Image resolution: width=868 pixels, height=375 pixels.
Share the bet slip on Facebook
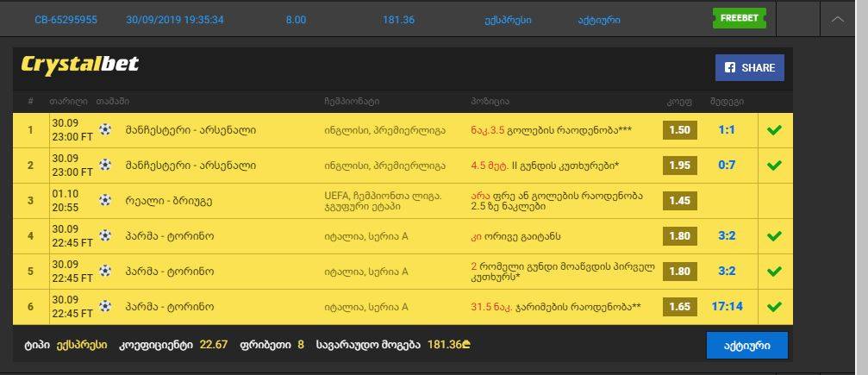click(750, 67)
